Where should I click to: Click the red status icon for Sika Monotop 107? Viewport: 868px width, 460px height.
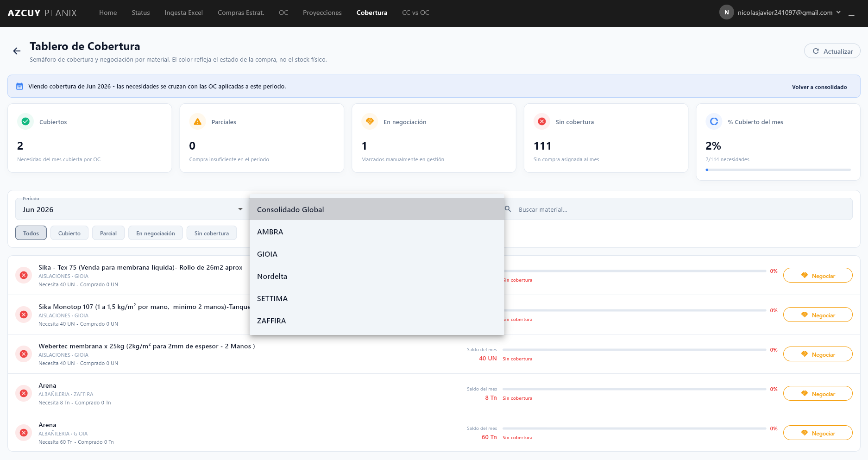(24, 315)
